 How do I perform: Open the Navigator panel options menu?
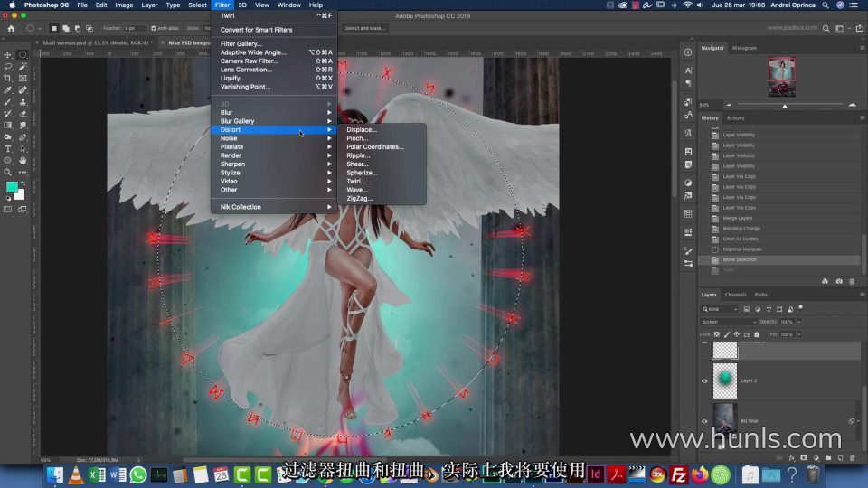tap(862, 48)
